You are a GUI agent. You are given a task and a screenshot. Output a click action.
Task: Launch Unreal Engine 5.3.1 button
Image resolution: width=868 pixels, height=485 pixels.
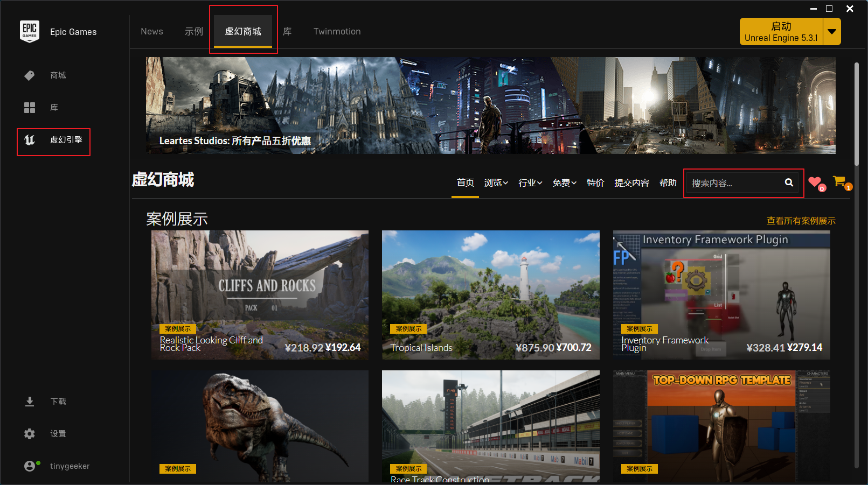781,32
